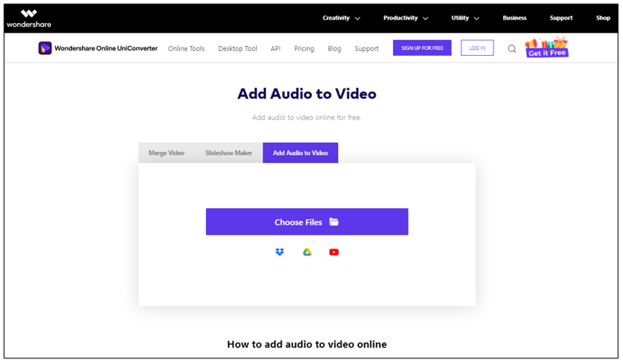
Task: Click the Wondershare Online UniConverter title
Action: point(106,48)
